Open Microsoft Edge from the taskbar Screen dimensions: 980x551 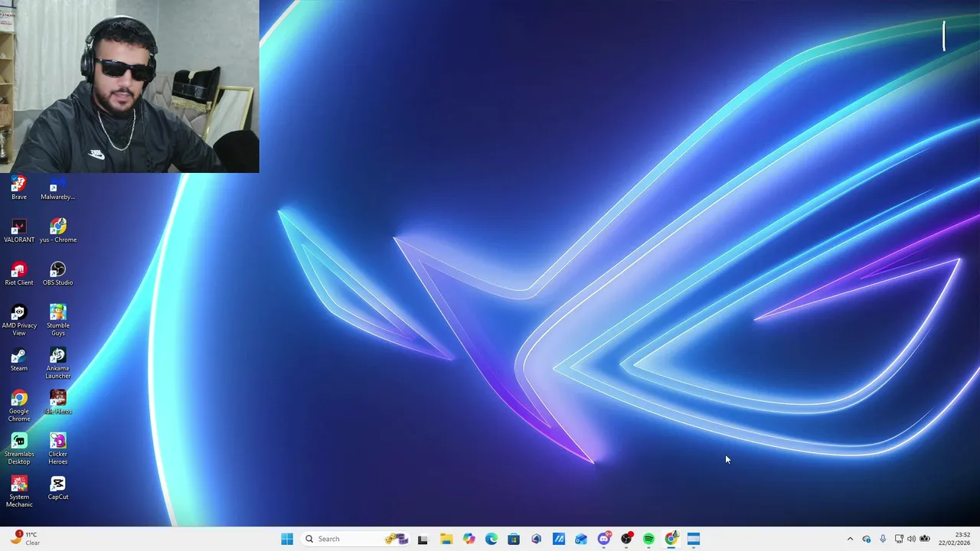click(492, 539)
